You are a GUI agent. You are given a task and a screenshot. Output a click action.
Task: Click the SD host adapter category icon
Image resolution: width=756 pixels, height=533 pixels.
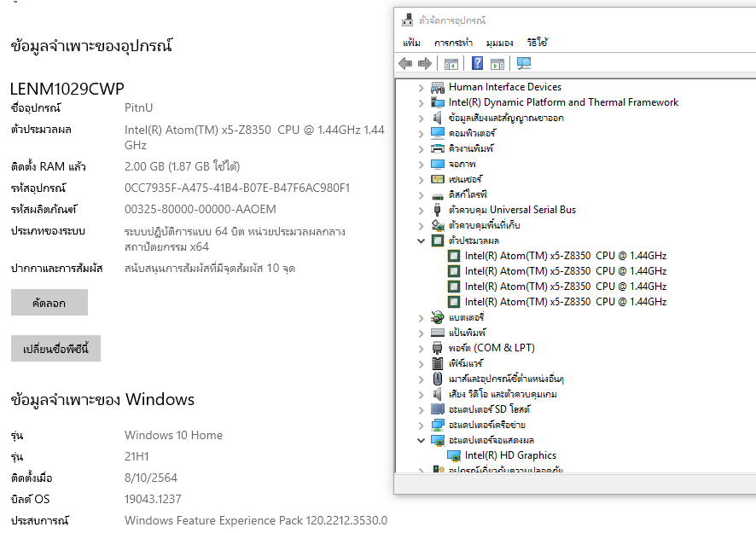pyautogui.click(x=438, y=409)
